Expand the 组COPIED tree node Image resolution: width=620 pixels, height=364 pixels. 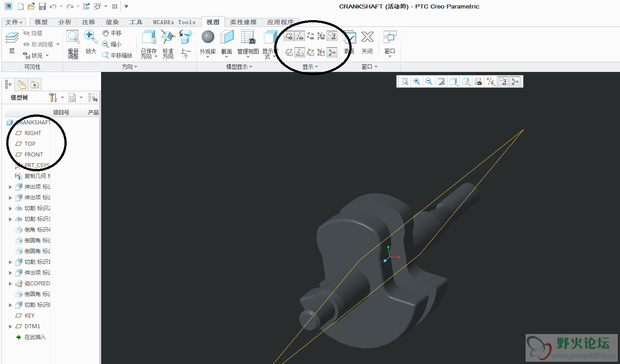pyautogui.click(x=11, y=284)
